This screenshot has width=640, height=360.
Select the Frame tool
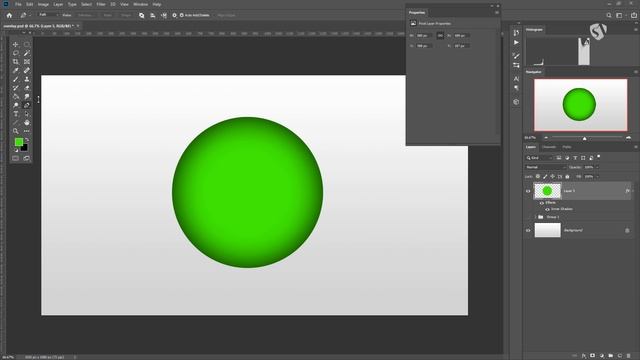point(27,62)
